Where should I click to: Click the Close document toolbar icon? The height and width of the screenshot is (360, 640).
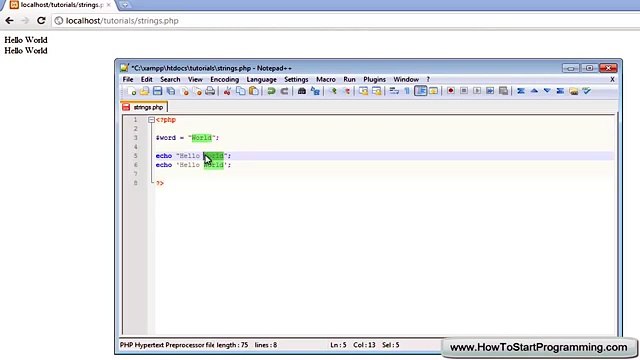pyautogui.click(x=184, y=91)
